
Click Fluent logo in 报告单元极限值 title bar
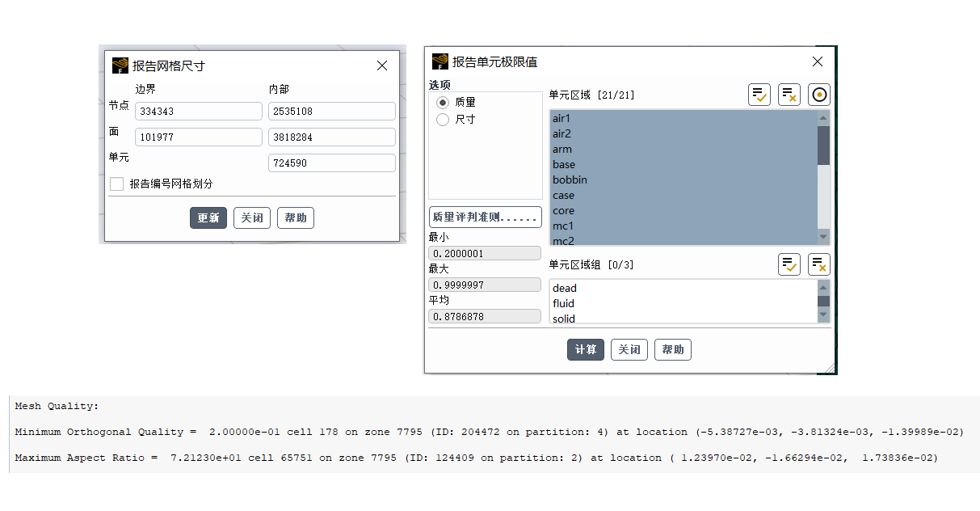point(440,61)
